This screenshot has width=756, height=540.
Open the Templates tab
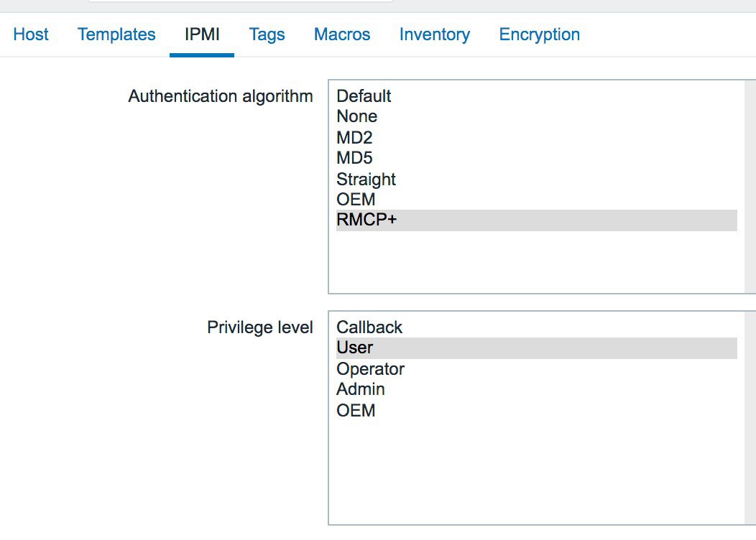(x=116, y=34)
